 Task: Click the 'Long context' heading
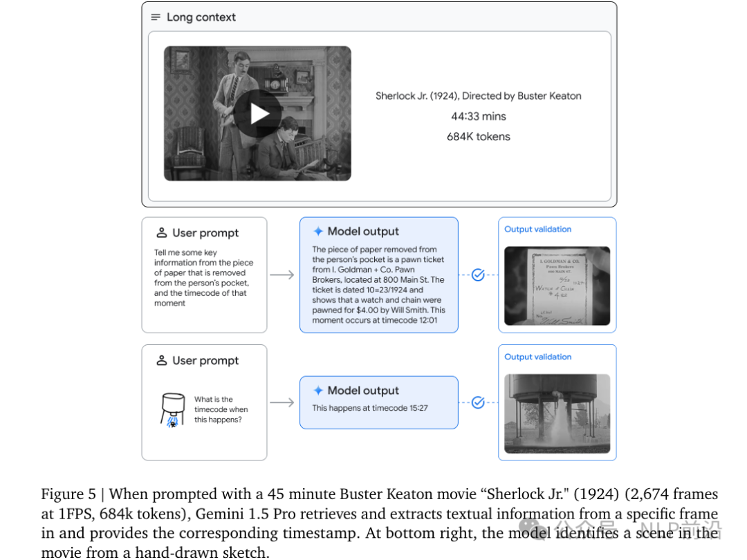201,17
